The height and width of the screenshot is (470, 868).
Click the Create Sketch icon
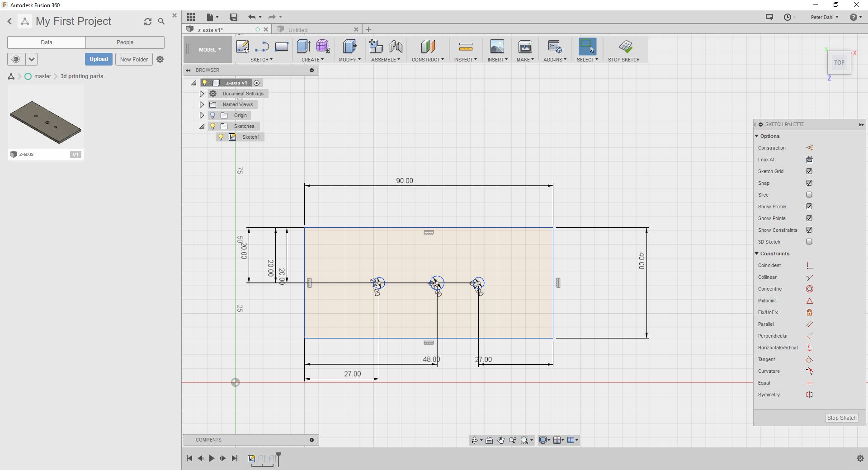[242, 47]
